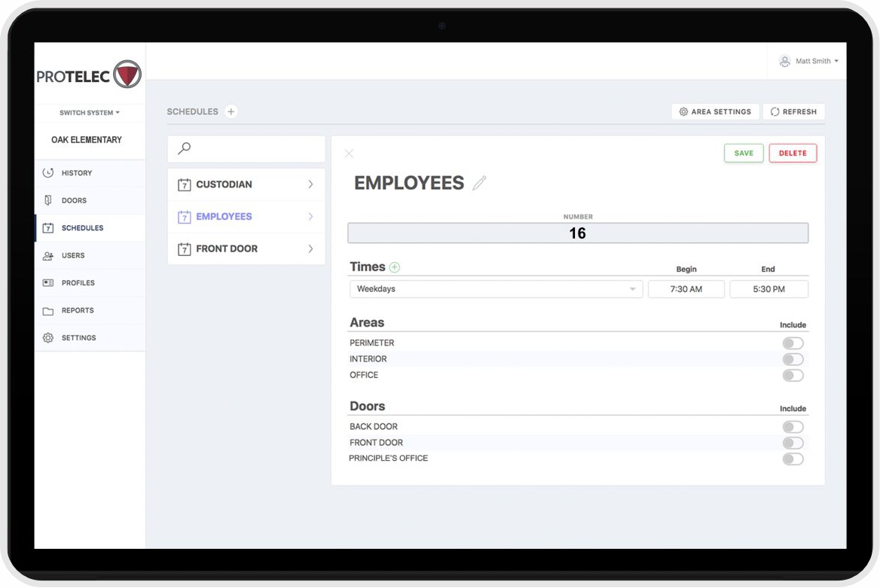Go to Users in the sidebar
Screen dimensions: 880x588
click(73, 256)
